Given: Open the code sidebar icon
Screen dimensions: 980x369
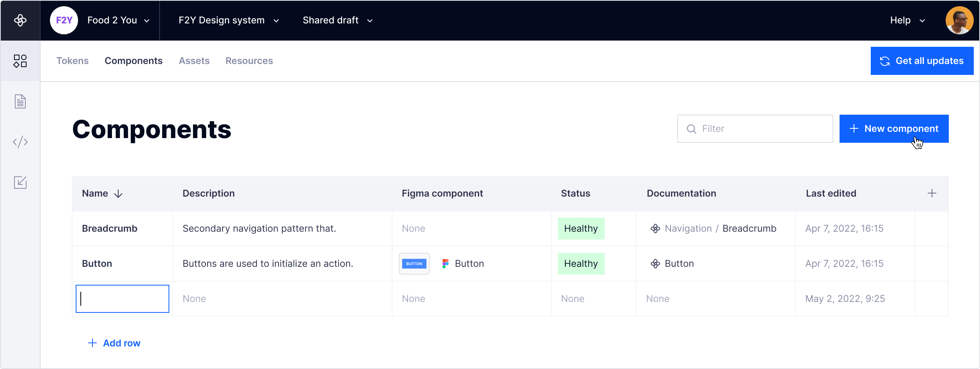Looking at the screenshot, I should pyautogui.click(x=20, y=142).
